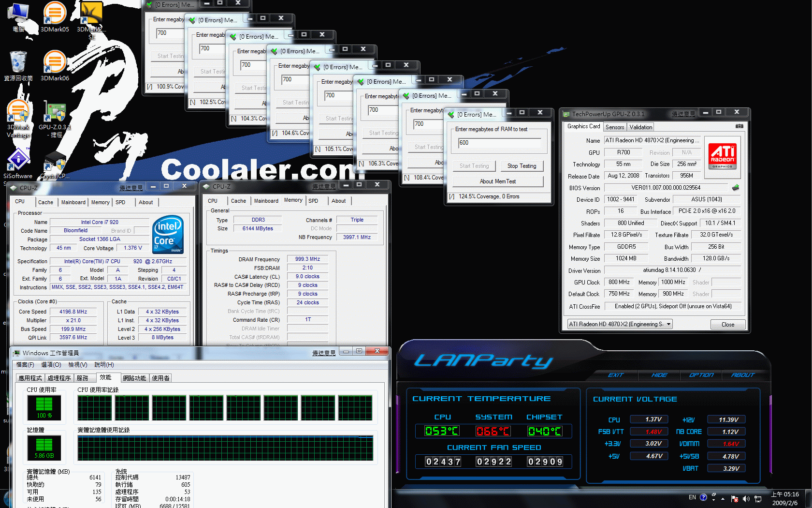Open the File menu in Task Manager
The image size is (812, 508).
(x=25, y=365)
